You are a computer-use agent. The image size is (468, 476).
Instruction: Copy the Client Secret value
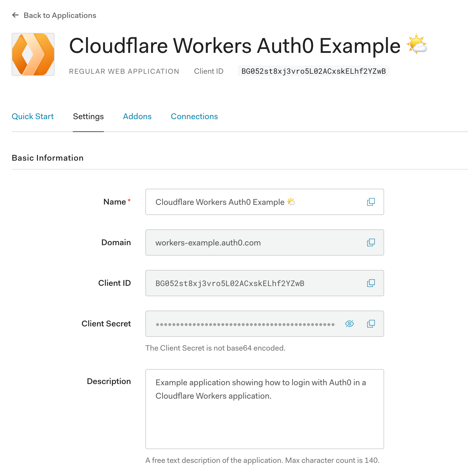tap(371, 324)
